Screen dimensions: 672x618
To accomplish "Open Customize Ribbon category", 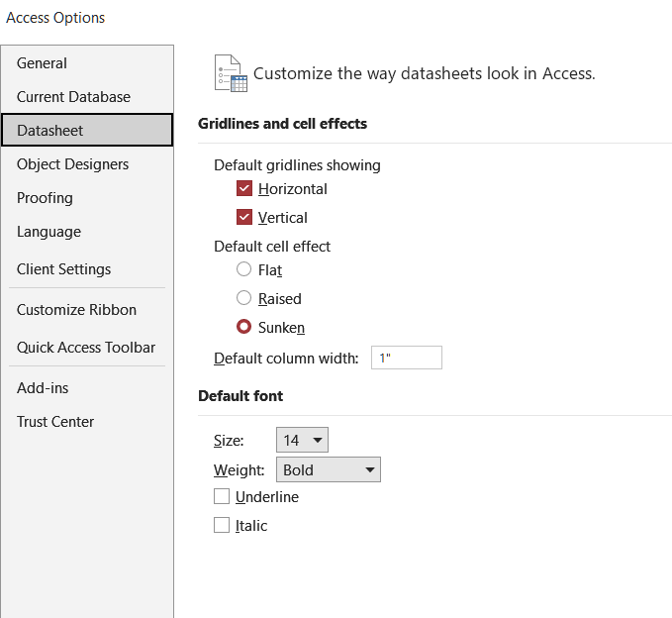I will [x=87, y=310].
